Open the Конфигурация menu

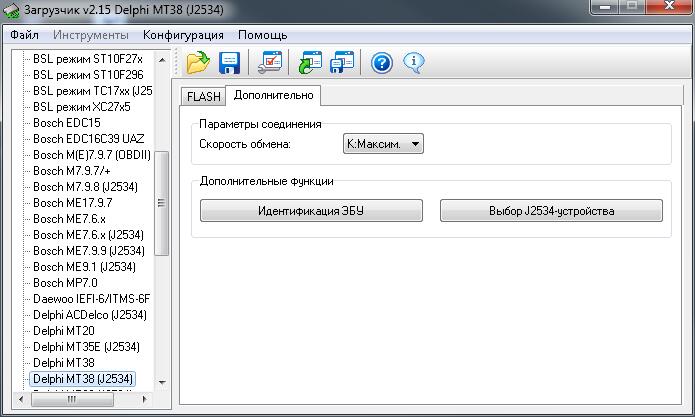point(183,35)
